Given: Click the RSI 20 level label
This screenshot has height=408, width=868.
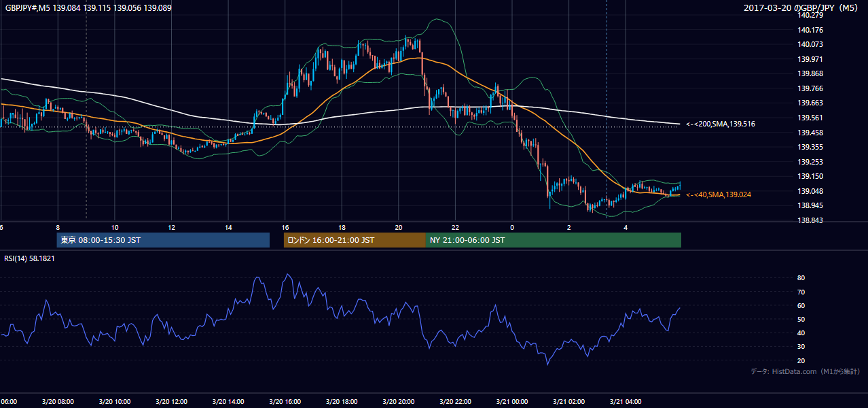Looking at the screenshot, I should [x=801, y=360].
